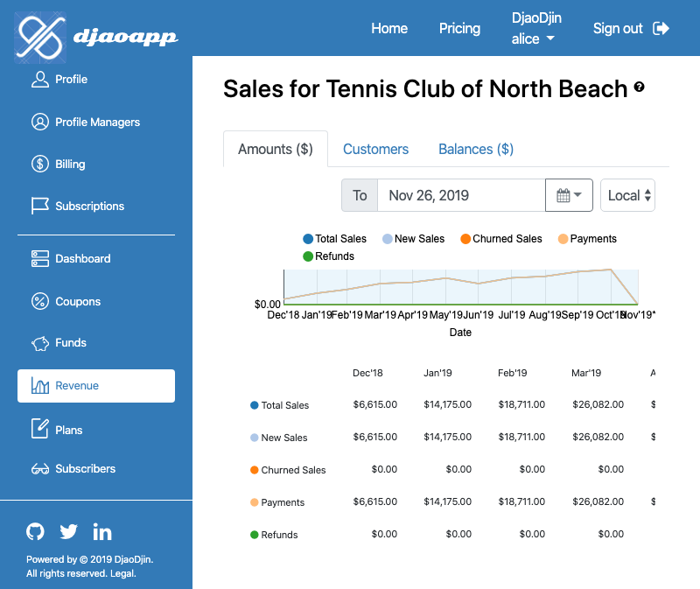Click the Sign out link text
The height and width of the screenshot is (589, 700).
(618, 29)
